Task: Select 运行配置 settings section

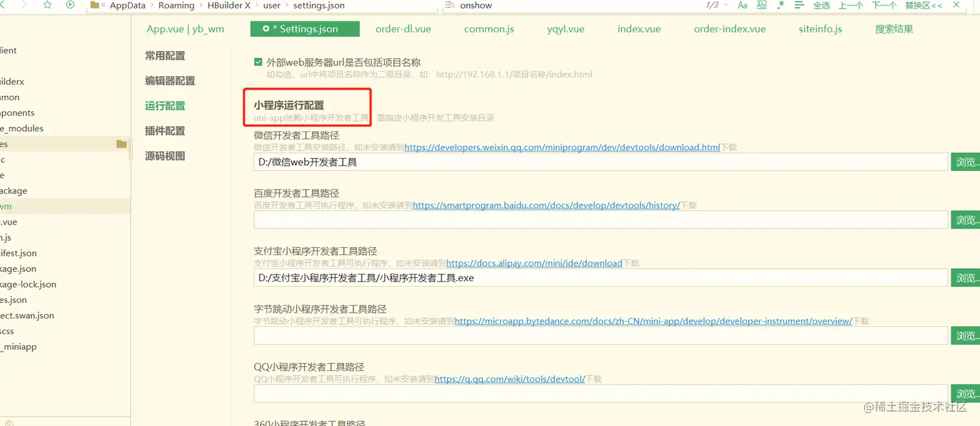Action: point(165,106)
